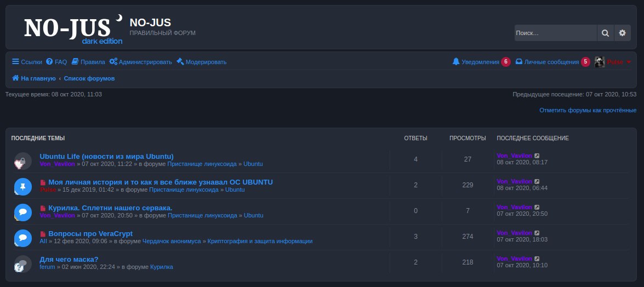Click unread post icon beside Курилка topic
Image resolution: width=644 pixels, height=287 pixels.
(43, 208)
